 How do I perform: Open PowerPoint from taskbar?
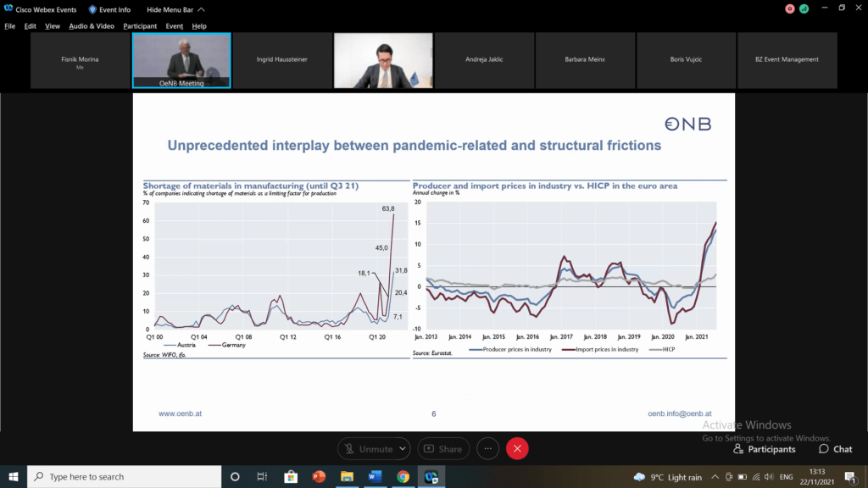(x=319, y=476)
